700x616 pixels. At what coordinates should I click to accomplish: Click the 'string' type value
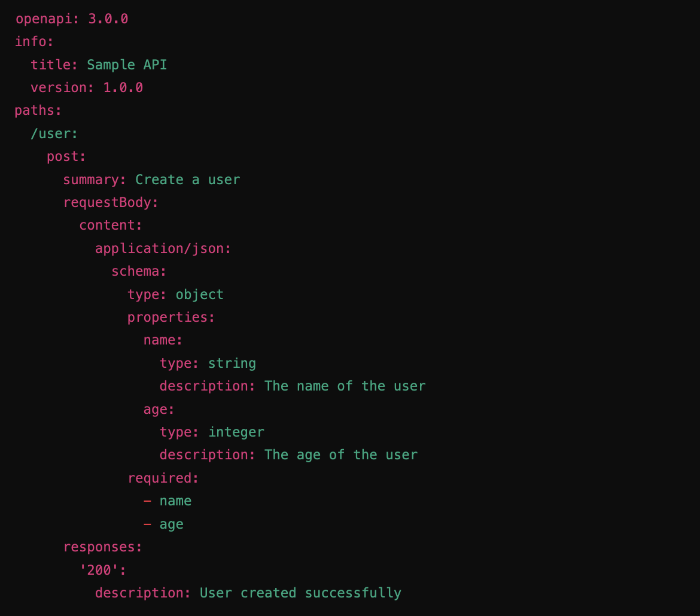tap(232, 364)
